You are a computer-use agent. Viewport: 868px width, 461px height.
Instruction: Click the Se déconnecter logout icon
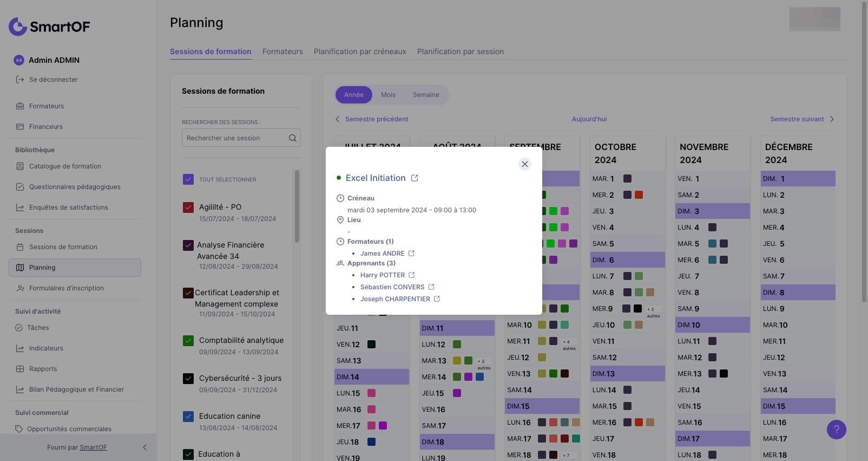click(x=20, y=80)
